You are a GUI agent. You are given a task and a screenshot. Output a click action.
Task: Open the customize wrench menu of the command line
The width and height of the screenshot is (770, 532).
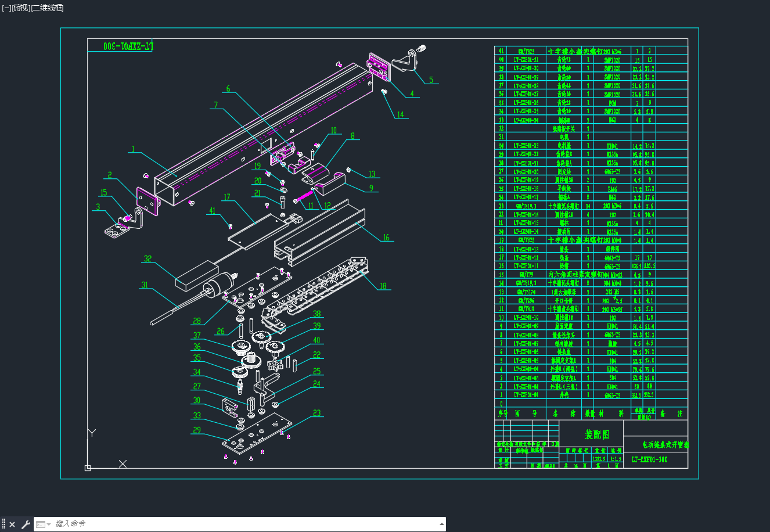[x=26, y=524]
